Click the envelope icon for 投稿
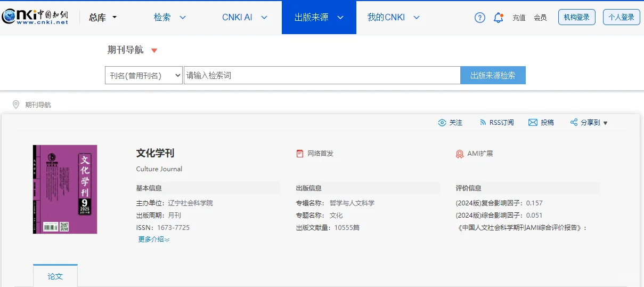644x287 pixels. [x=533, y=123]
